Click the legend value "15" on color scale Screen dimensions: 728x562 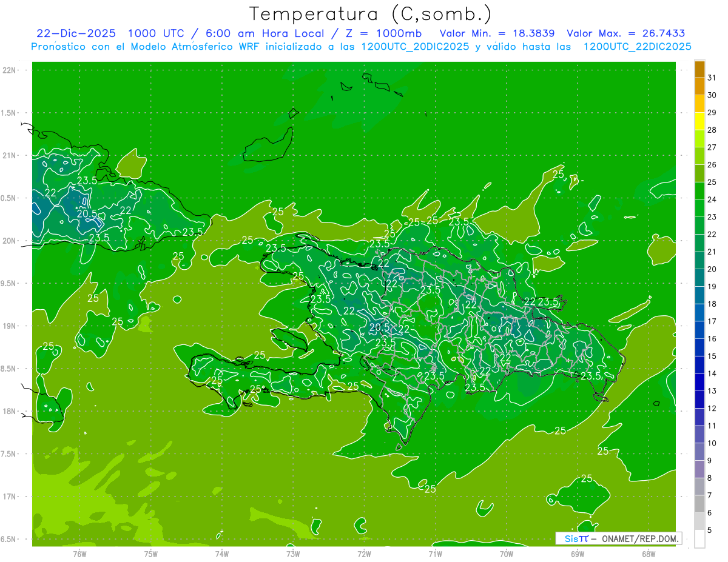click(712, 356)
